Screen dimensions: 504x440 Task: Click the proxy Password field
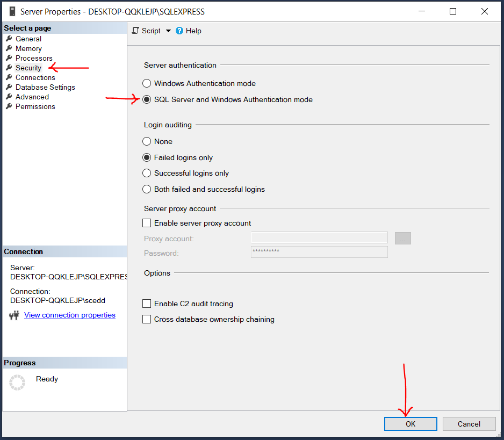[319, 252]
